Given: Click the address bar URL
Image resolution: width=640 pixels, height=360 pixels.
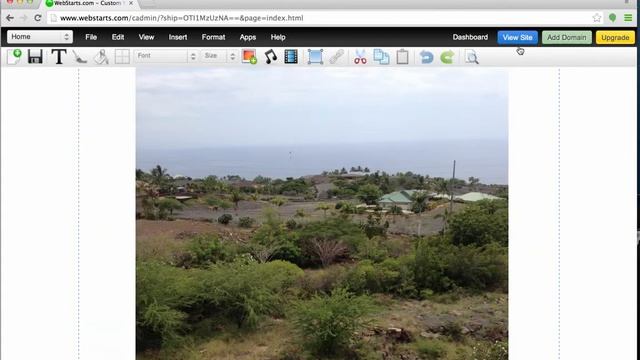Looking at the screenshot, I should click(182, 18).
